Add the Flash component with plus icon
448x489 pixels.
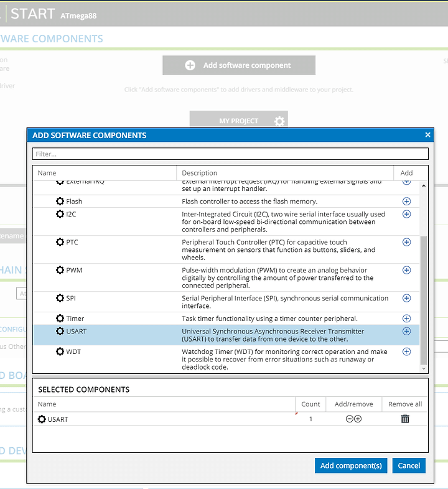(x=406, y=201)
